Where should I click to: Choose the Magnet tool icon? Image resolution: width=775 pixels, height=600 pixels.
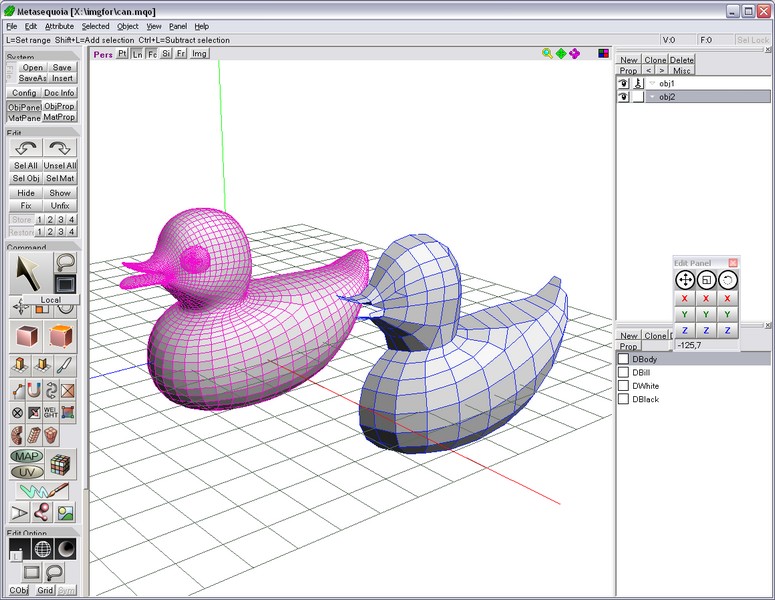coord(34,390)
